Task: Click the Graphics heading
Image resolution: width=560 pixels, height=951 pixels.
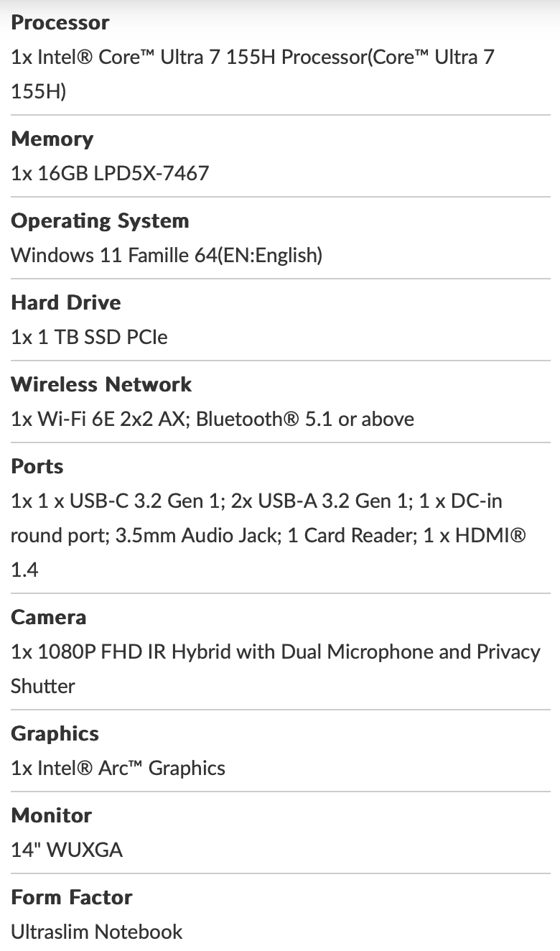Action: click(55, 734)
